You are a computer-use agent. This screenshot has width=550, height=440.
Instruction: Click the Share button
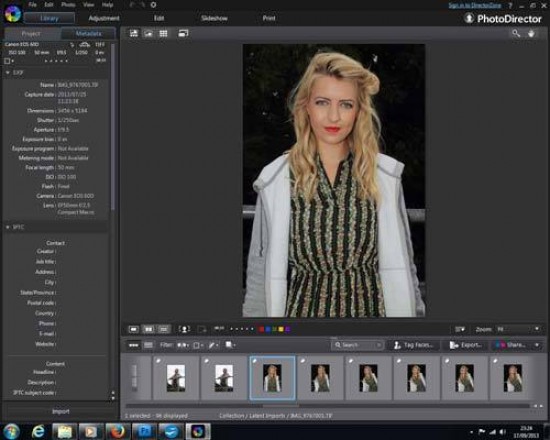tap(511, 345)
